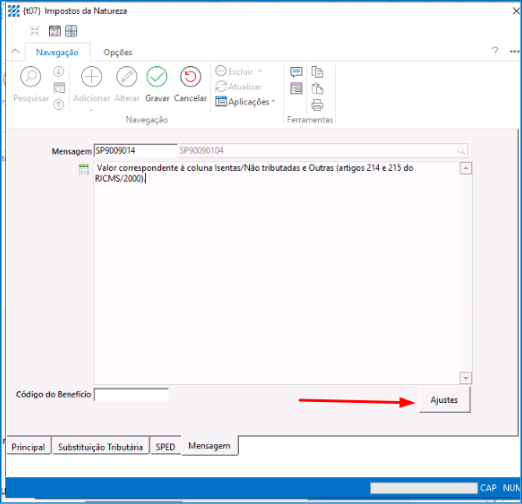The height and width of the screenshot is (504, 522).
Task: Switch to the Opções ribbon tab
Action: 118,52
